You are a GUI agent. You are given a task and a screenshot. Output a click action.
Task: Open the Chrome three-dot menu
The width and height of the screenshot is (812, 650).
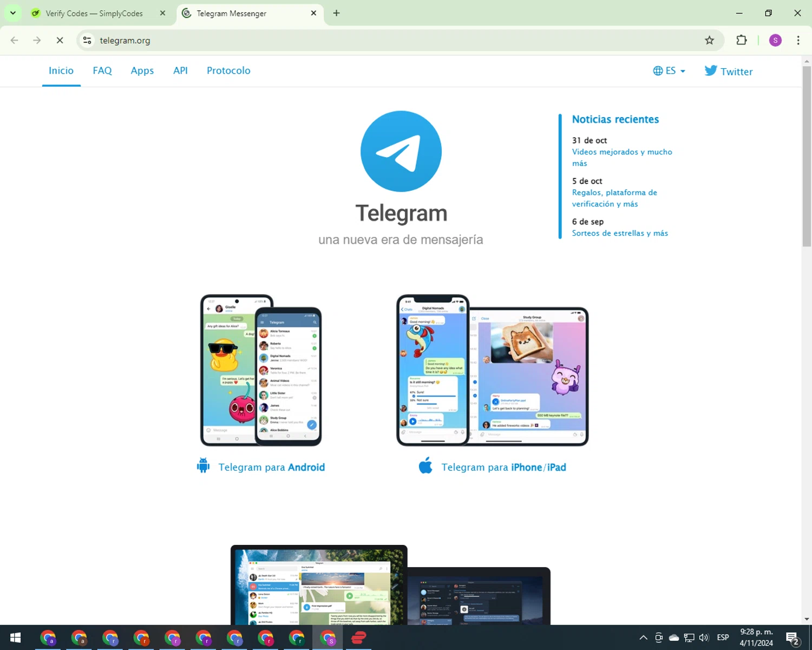798,40
